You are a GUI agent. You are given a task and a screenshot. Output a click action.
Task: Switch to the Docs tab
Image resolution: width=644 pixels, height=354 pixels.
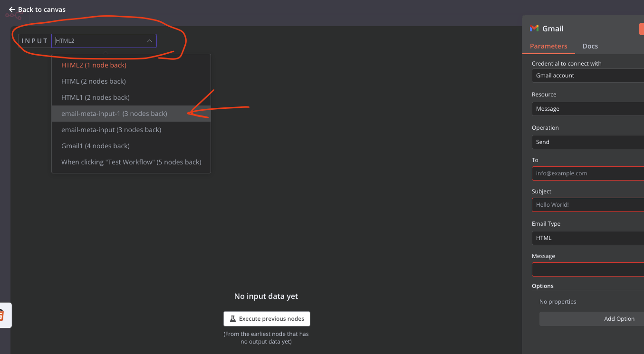click(x=590, y=46)
